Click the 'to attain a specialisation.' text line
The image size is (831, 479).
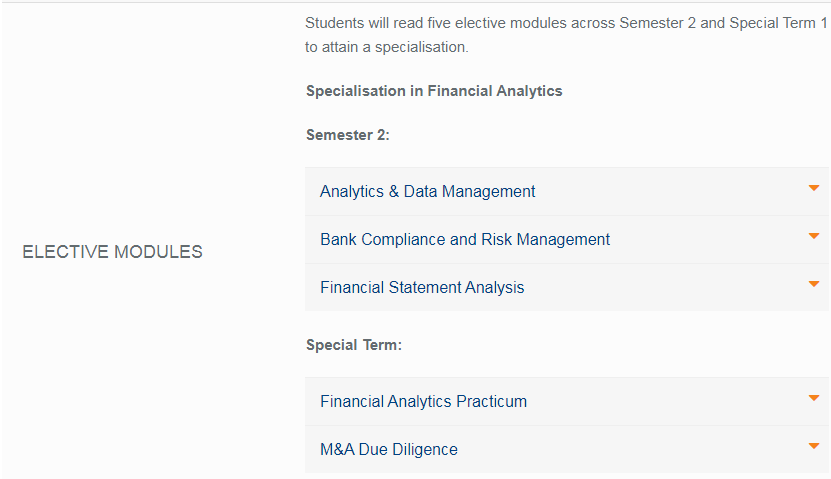pyautogui.click(x=387, y=47)
